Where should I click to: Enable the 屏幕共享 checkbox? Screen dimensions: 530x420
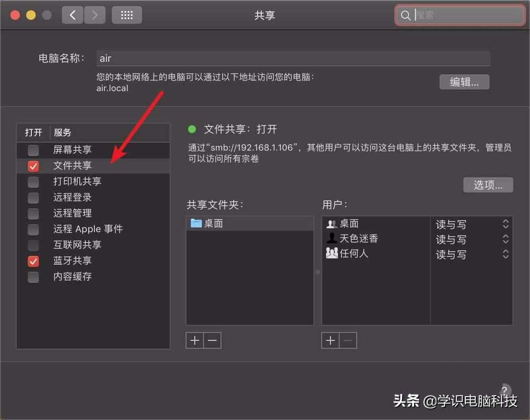(33, 150)
